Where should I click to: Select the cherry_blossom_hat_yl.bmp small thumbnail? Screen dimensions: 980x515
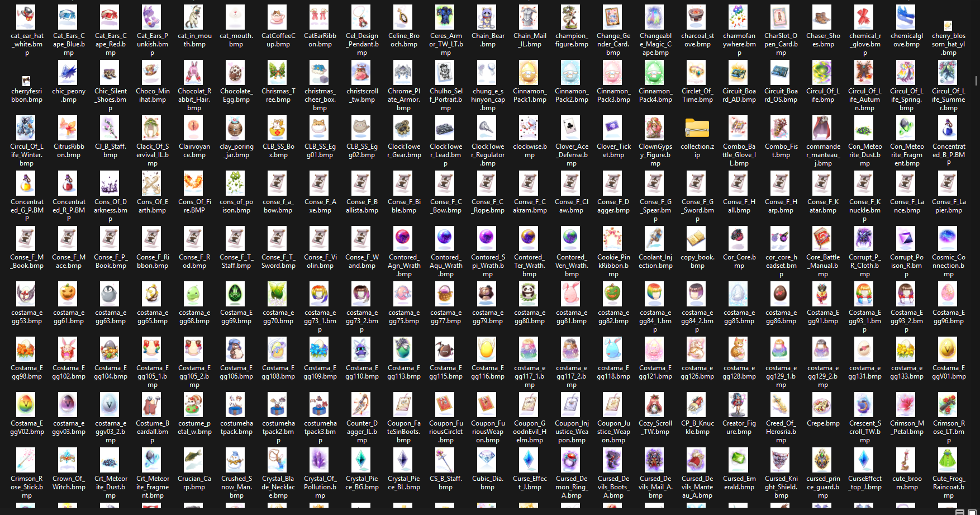(948, 25)
